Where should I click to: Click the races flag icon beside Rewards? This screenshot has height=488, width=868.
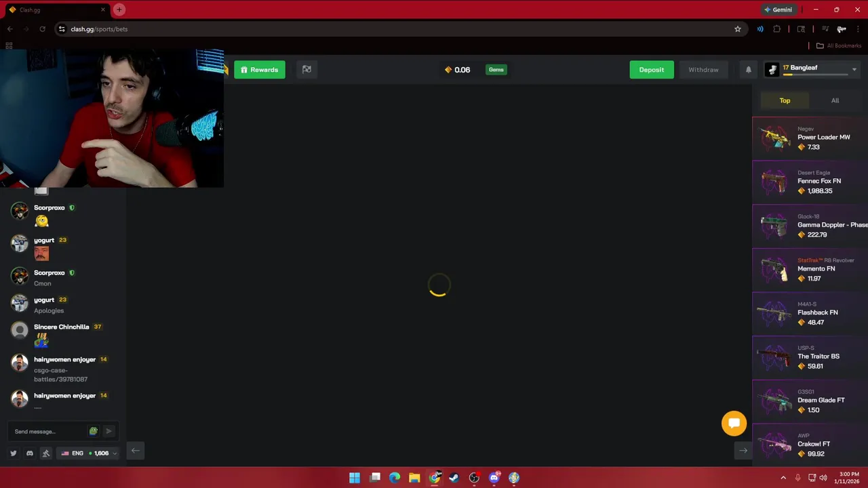[x=307, y=69]
